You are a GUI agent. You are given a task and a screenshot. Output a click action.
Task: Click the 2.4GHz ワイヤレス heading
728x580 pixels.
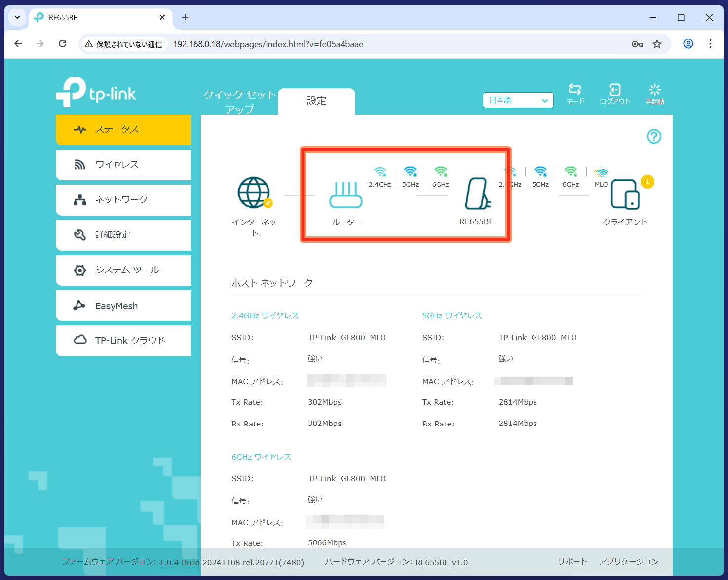point(265,316)
